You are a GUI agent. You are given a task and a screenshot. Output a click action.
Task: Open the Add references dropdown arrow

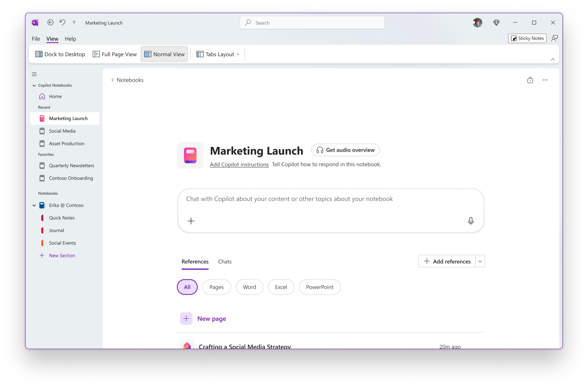480,261
